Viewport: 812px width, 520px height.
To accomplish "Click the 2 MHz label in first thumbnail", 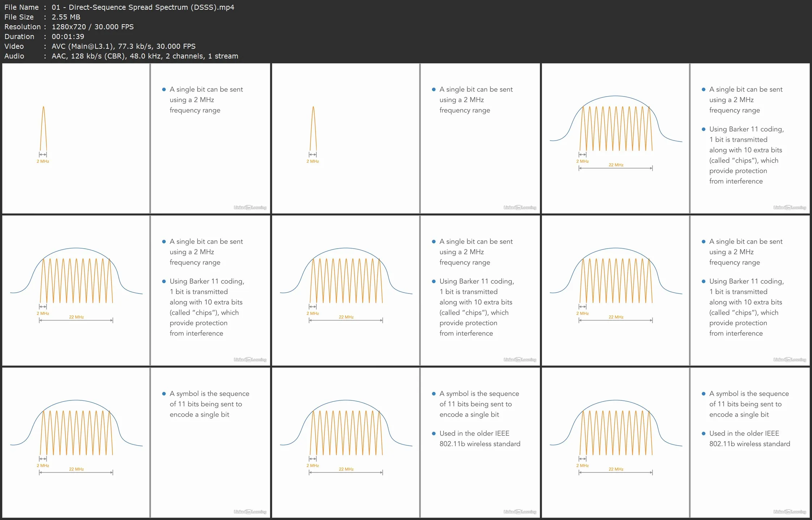I will pyautogui.click(x=43, y=162).
